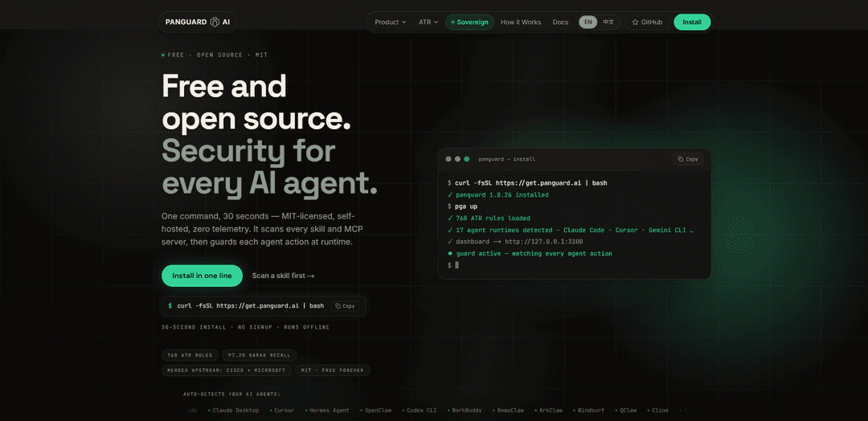Open the Sovereign nav item
The image size is (868, 421).
click(469, 22)
